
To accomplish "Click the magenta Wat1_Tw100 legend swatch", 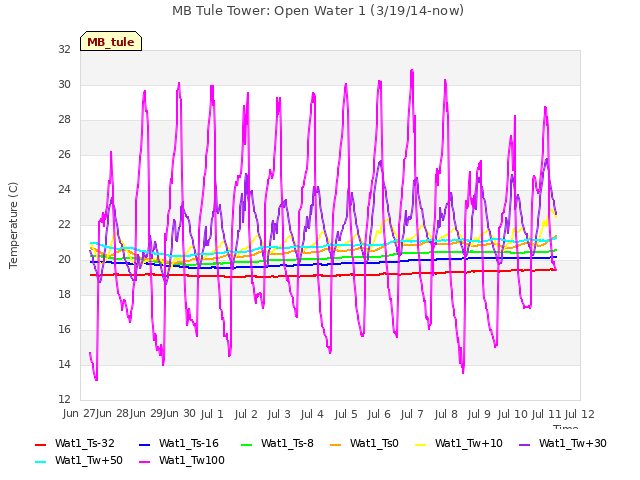I will (x=145, y=462).
